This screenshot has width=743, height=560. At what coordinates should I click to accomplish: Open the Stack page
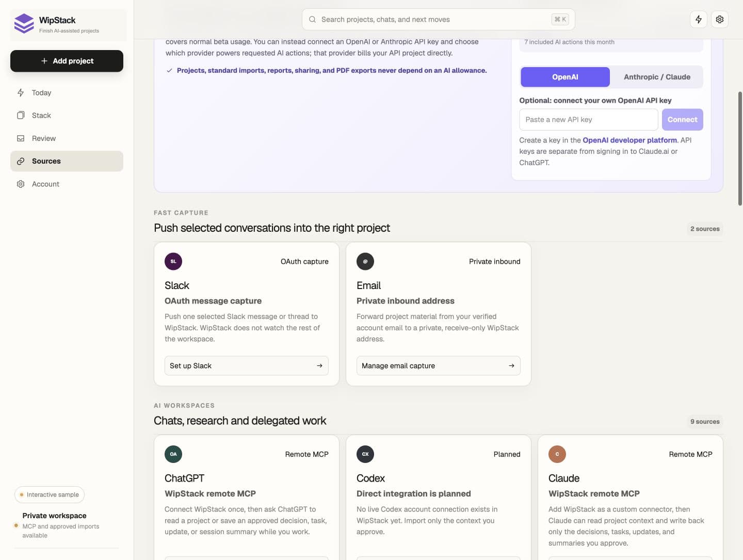tap(67, 116)
